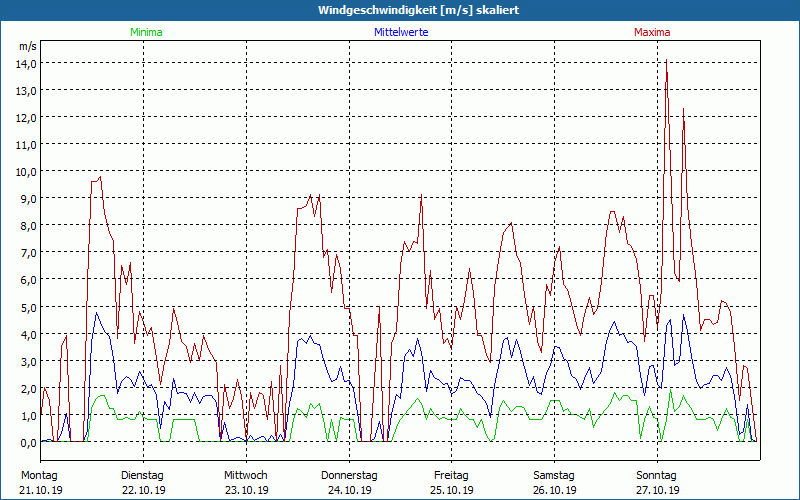Click the 'Sonntag' day label
Image resolution: width=800 pixels, height=500 pixels.
(x=656, y=476)
